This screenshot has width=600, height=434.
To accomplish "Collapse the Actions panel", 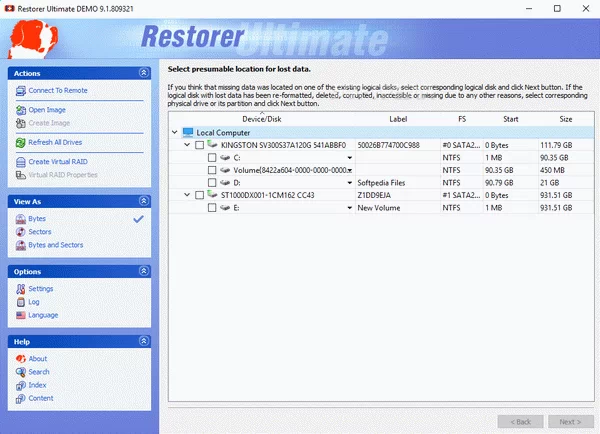I will click(143, 73).
